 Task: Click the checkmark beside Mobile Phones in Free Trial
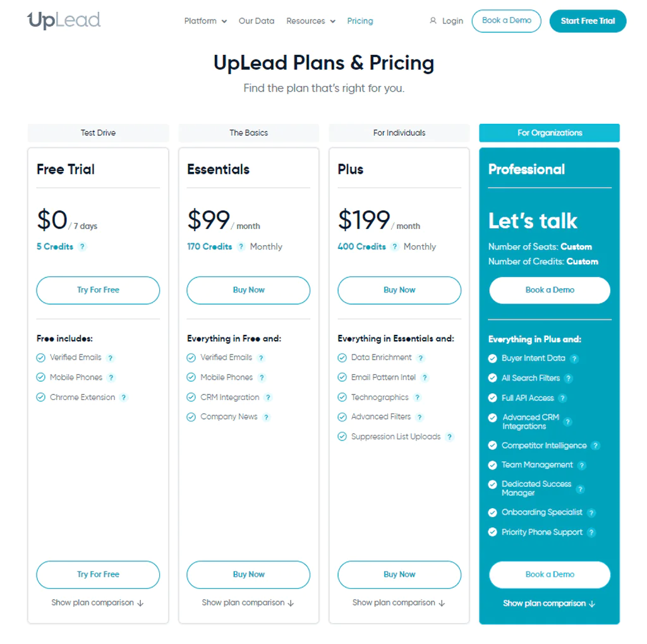coord(40,377)
